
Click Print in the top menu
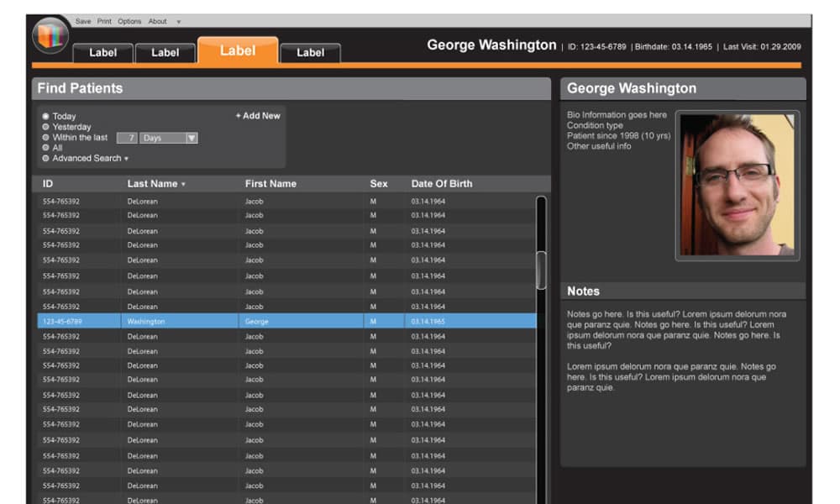104,21
